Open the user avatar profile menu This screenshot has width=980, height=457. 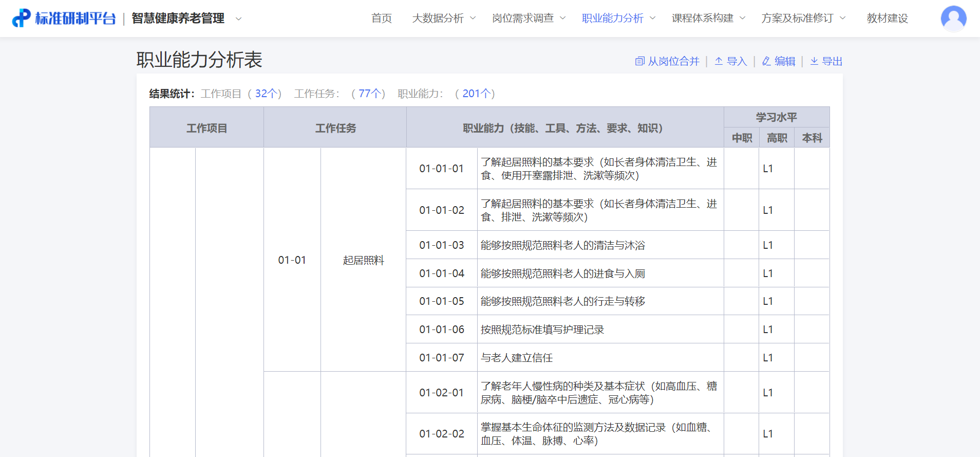tap(953, 19)
